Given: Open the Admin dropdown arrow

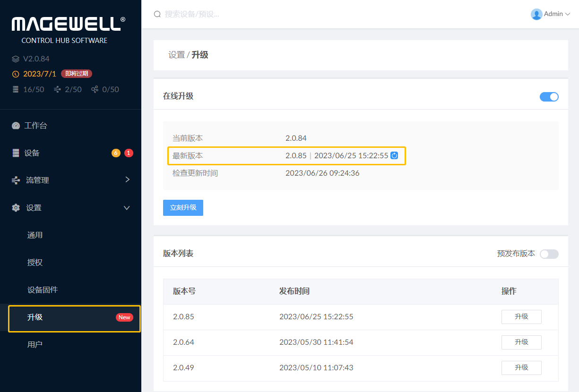Looking at the screenshot, I should 569,14.
